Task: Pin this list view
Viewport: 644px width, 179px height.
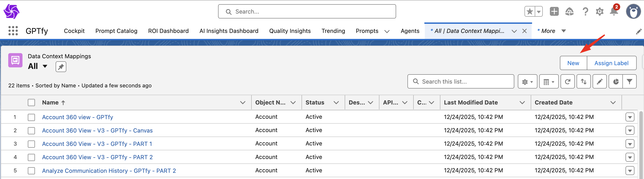Action: coord(61,67)
